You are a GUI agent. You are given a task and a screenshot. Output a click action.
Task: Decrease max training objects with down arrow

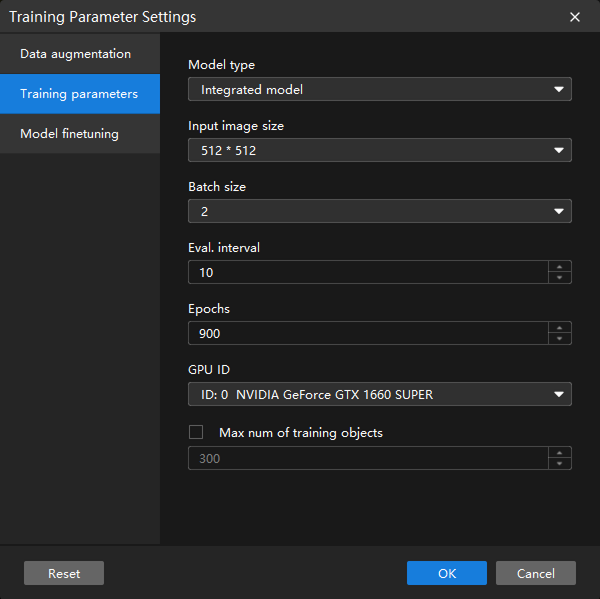pos(559,463)
